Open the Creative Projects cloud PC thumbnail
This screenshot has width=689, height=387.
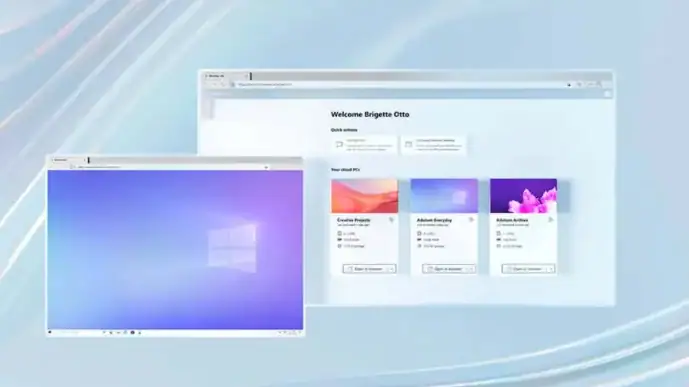365,196
